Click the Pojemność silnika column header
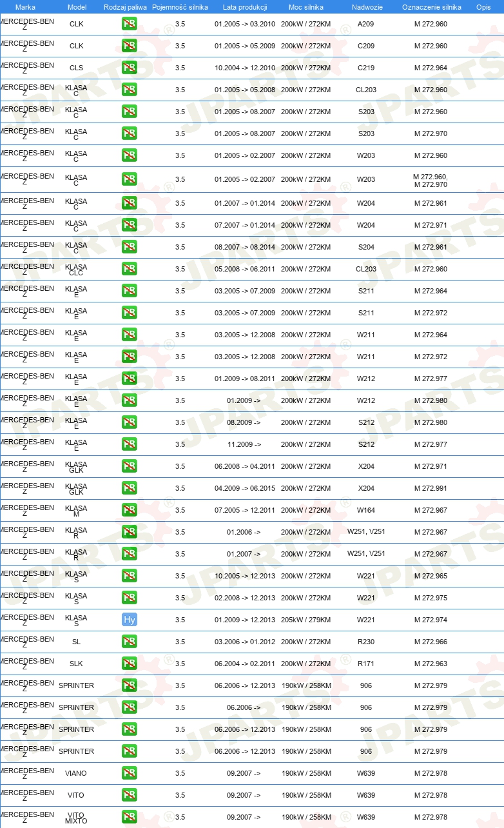 [x=180, y=6]
